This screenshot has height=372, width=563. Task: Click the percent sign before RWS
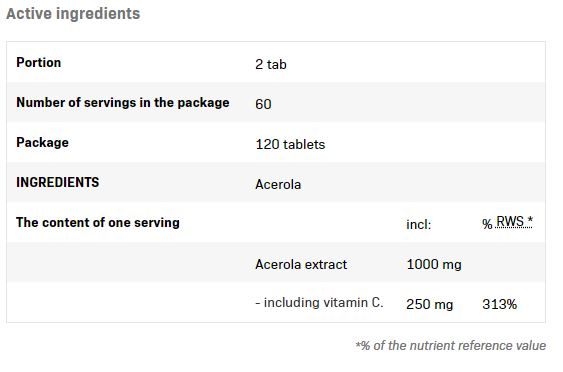point(487,224)
